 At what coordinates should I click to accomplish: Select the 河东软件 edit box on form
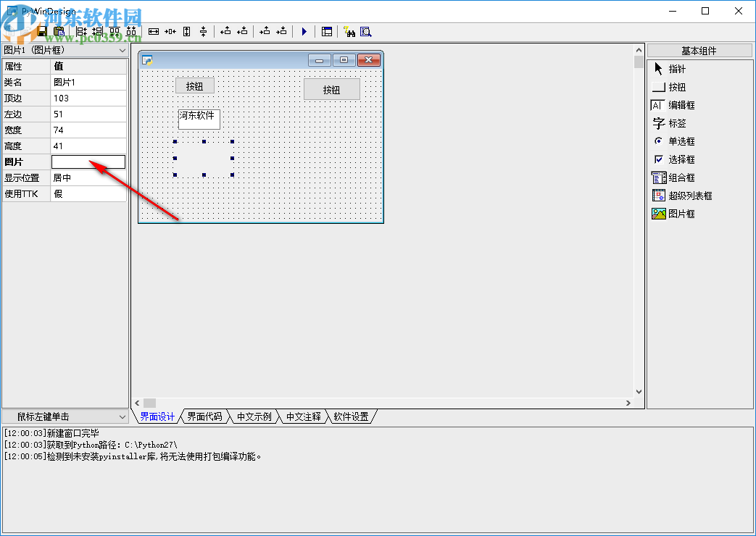199,119
